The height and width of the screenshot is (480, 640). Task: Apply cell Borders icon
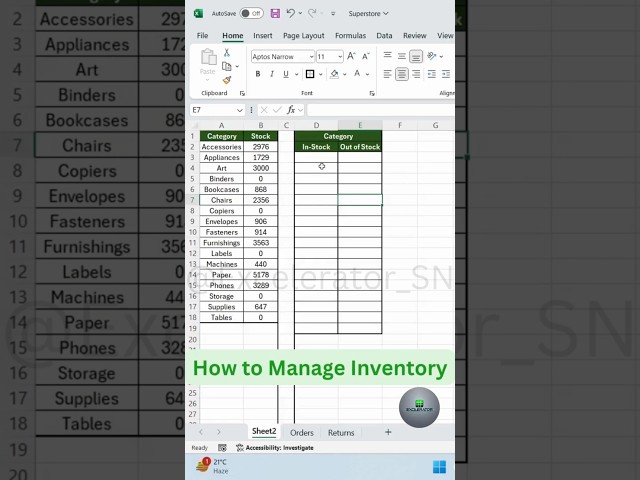tap(310, 74)
